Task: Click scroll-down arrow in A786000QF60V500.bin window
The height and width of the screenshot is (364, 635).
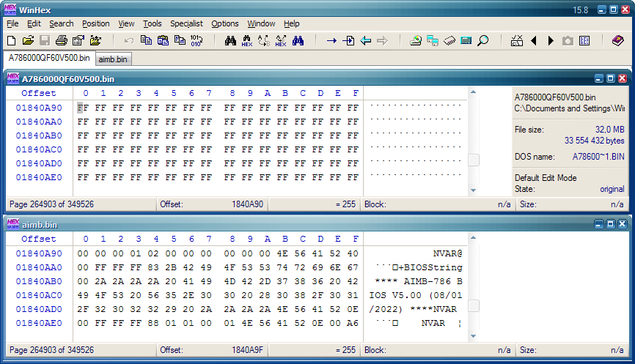Action: (473, 190)
